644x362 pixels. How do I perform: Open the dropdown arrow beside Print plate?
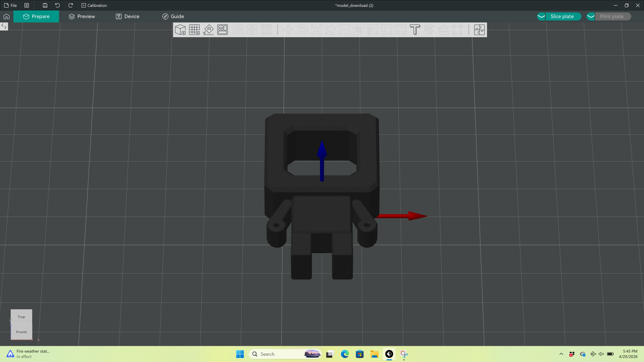[x=591, y=16]
